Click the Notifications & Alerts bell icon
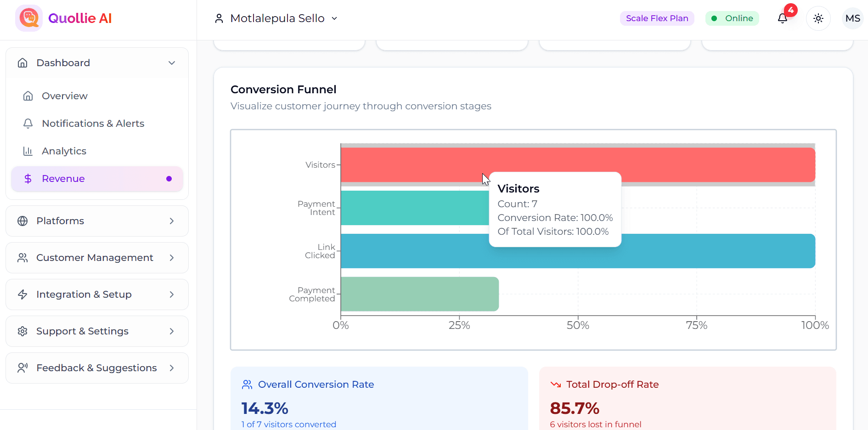The image size is (868, 430). coord(28,123)
